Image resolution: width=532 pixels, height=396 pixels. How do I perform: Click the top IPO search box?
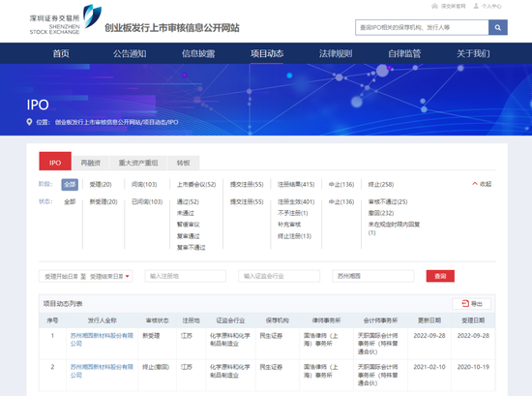(422, 27)
